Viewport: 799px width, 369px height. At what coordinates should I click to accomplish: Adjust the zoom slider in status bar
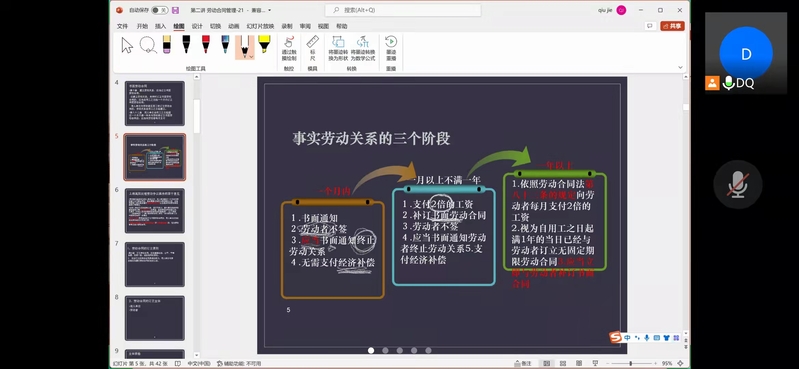[631, 363]
